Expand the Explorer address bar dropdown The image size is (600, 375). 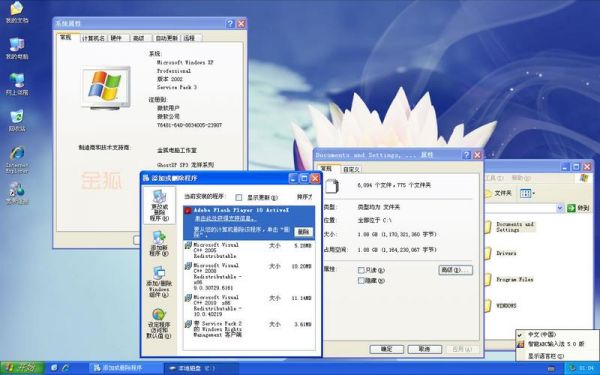[x=560, y=208]
